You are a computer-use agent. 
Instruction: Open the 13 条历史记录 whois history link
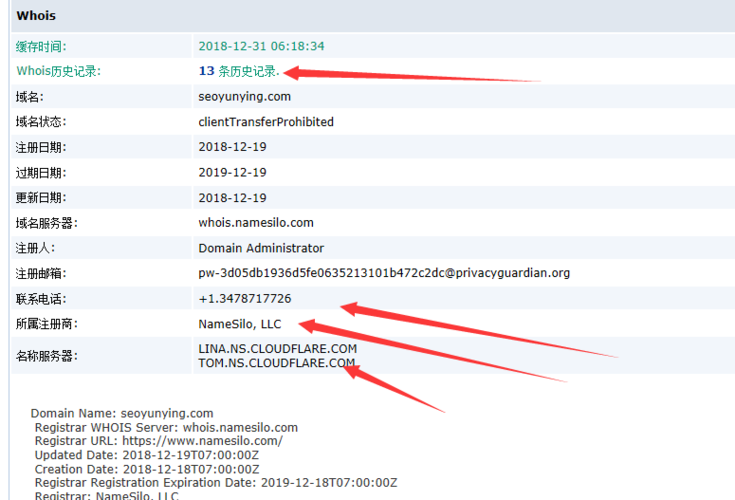[x=239, y=71]
